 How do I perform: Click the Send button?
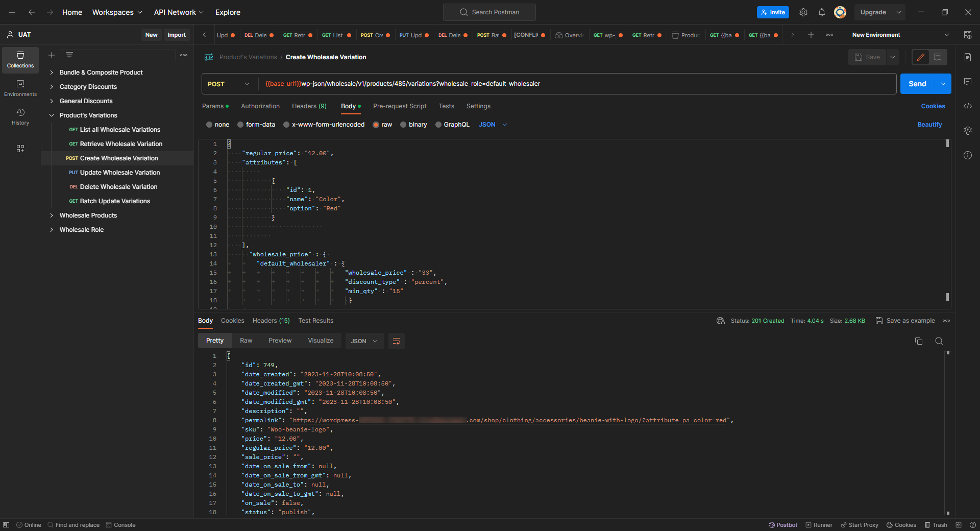917,84
